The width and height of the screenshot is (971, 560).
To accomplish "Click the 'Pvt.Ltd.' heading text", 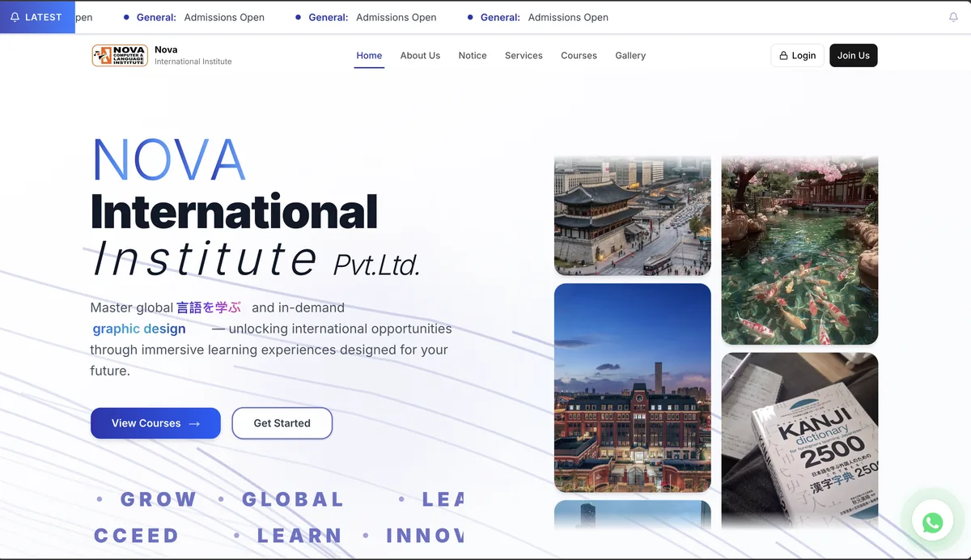I will coord(377,264).
